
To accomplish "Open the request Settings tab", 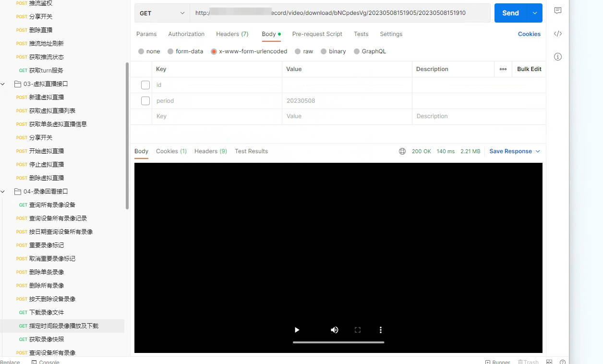I will 391,34.
